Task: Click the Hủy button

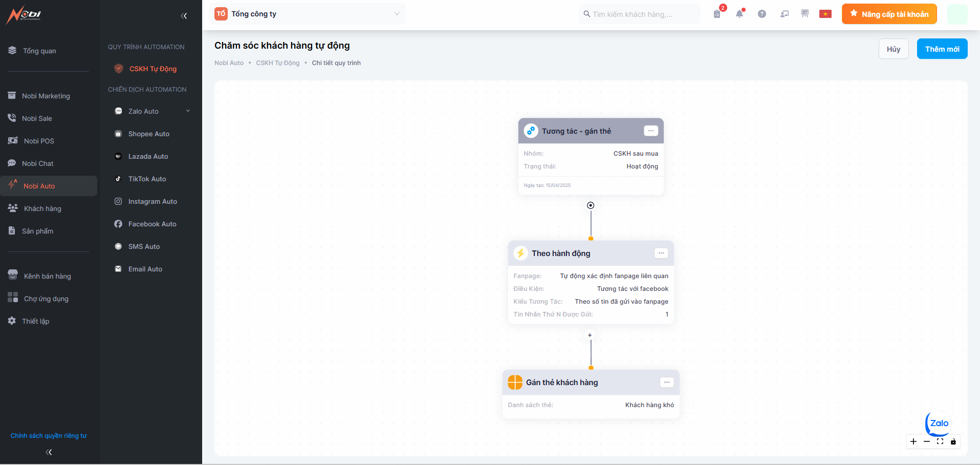Action: (x=894, y=49)
